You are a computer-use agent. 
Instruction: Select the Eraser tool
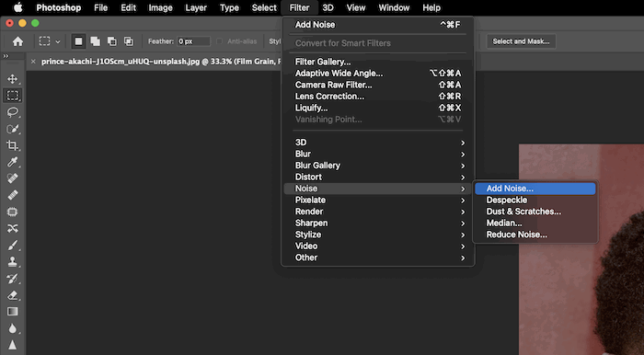[12, 295]
